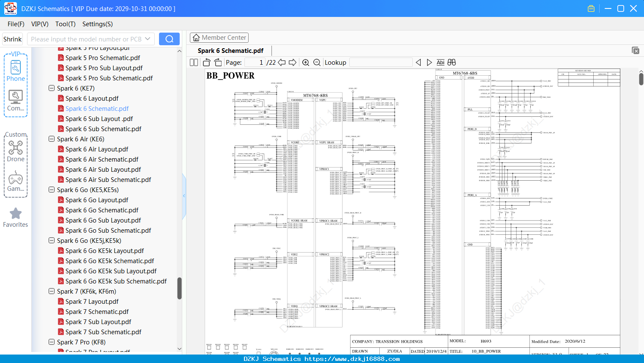Screen dimensions: 644x363
Task: Click the file tree scroll-up arrow
Action: pos(179,51)
